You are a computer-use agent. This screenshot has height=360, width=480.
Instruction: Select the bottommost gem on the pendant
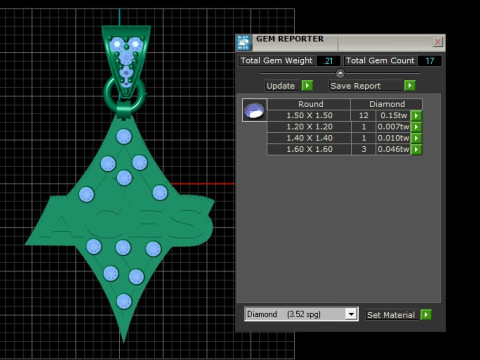(124, 301)
